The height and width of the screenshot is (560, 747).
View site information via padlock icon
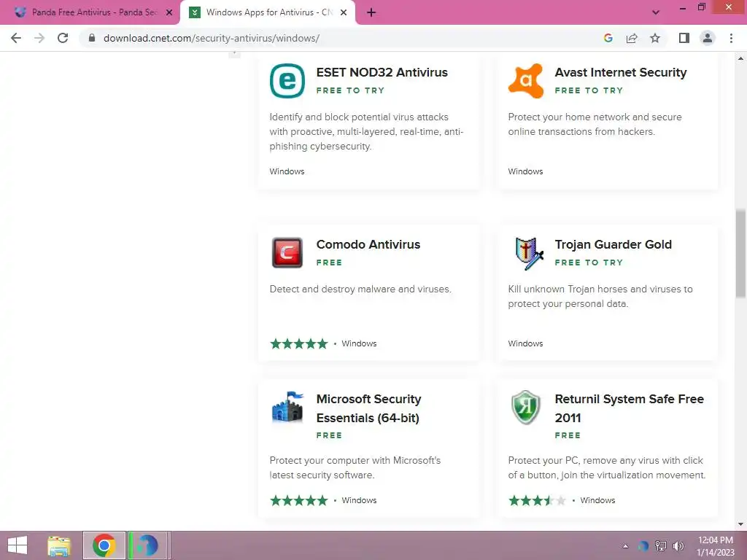coord(92,38)
